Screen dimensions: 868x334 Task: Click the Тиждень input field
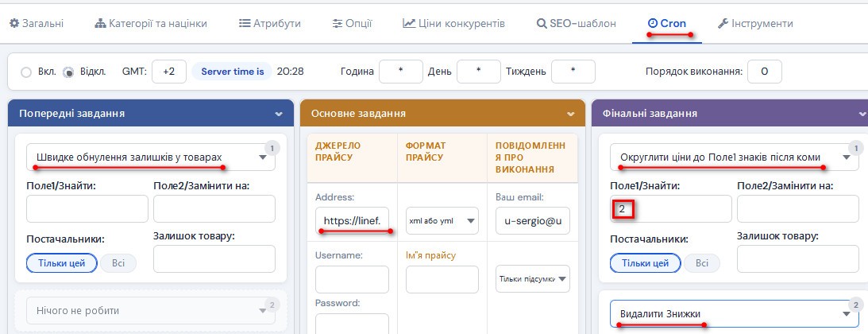[x=573, y=72]
